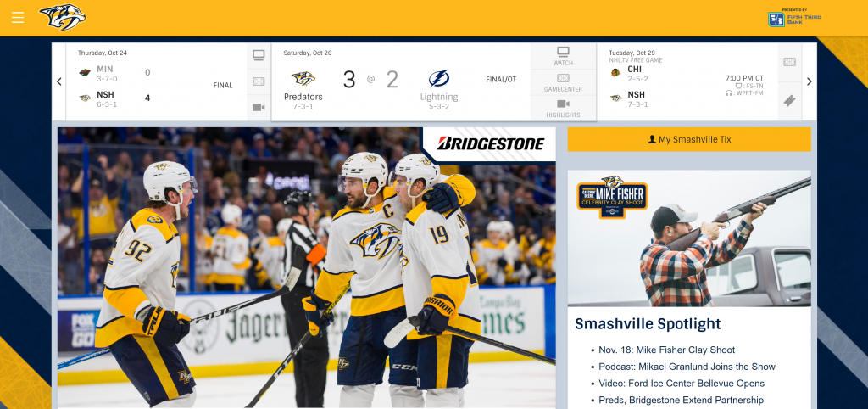Click the 'Tuesday, Oct 29' game date
This screenshot has height=409, width=868.
tap(632, 53)
